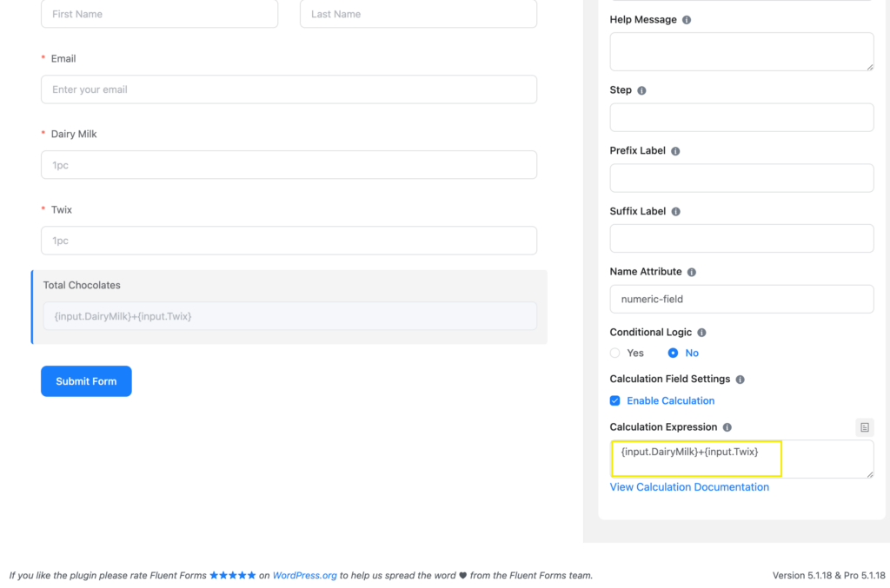Viewport: 890px width, 588px height.
Task: Click the Submit Form button
Action: (86, 381)
